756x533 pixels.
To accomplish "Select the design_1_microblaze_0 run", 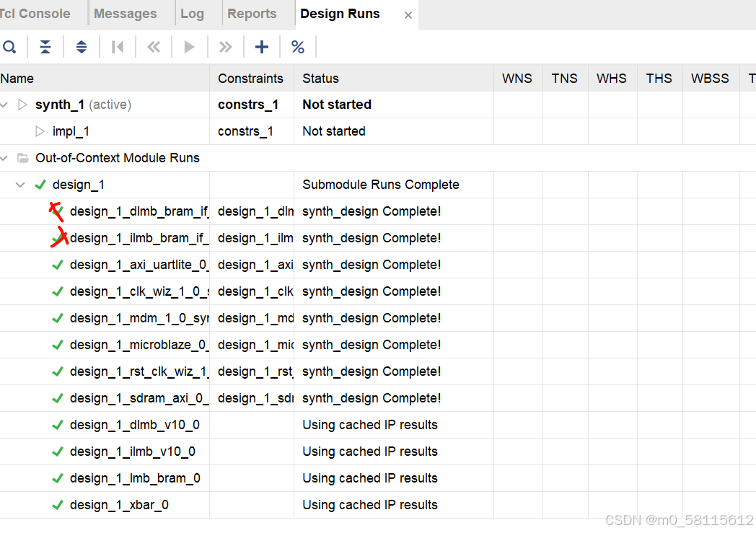I will click(139, 345).
